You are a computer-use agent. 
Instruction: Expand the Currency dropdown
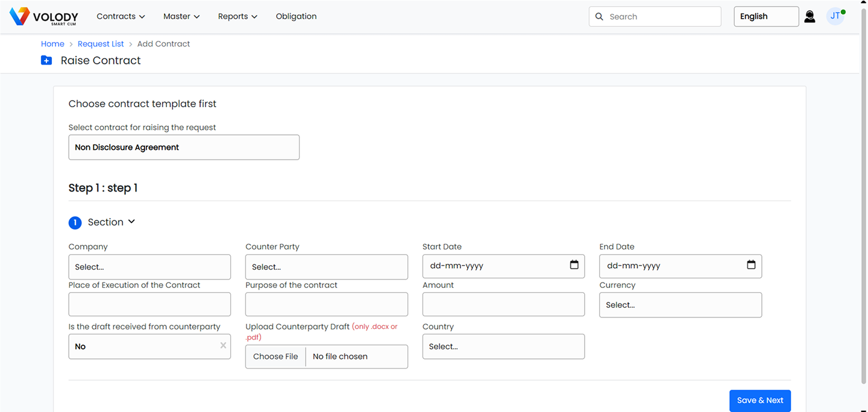tap(680, 305)
